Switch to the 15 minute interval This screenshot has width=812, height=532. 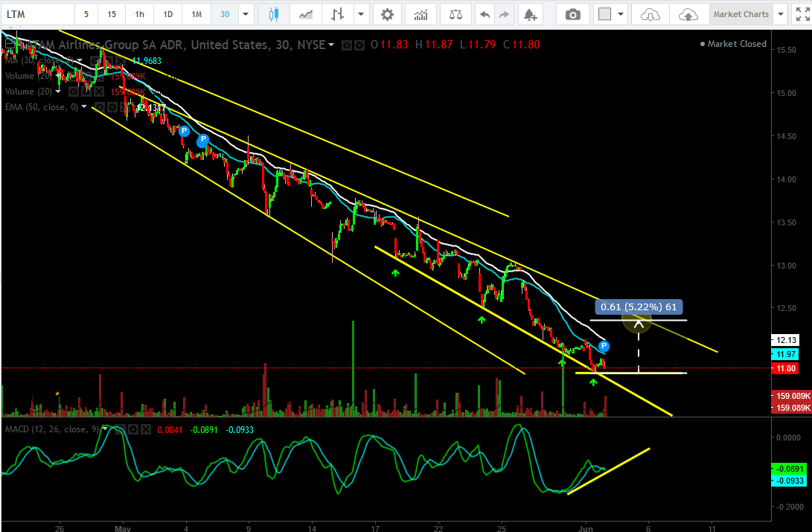coord(112,14)
